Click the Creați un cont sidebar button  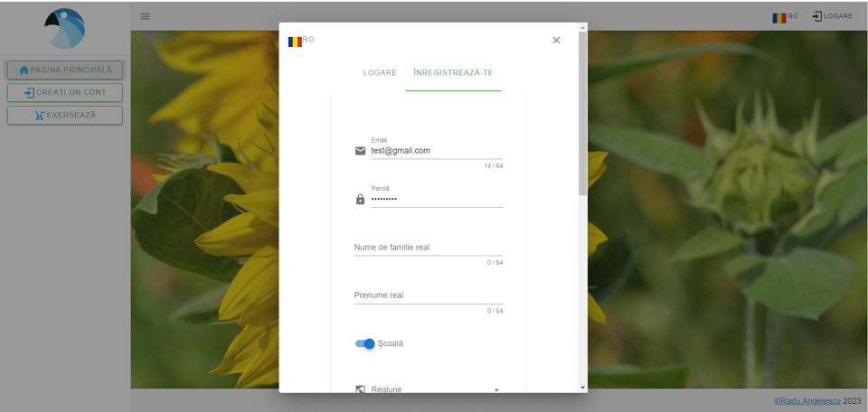tap(65, 92)
